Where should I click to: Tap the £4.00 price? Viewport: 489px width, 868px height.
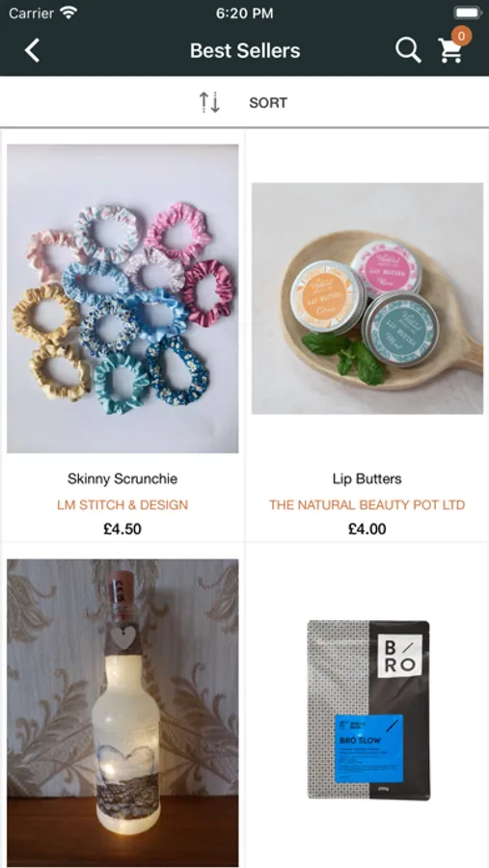(x=367, y=529)
